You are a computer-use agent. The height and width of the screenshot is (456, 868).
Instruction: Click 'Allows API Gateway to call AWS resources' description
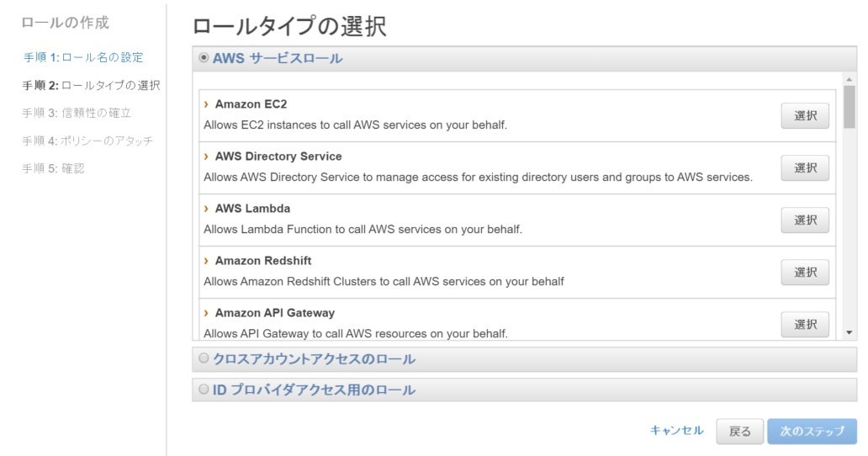point(356,333)
